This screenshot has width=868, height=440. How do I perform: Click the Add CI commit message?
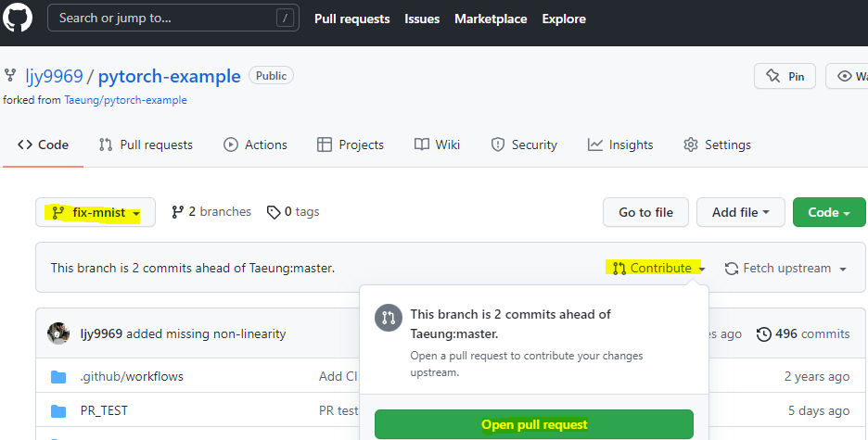coord(338,376)
